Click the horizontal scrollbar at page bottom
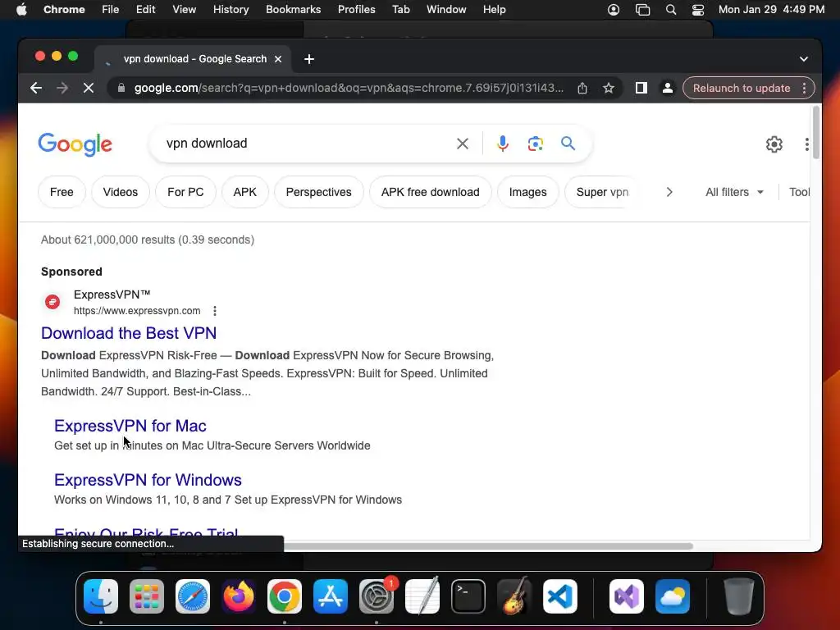 click(487, 546)
